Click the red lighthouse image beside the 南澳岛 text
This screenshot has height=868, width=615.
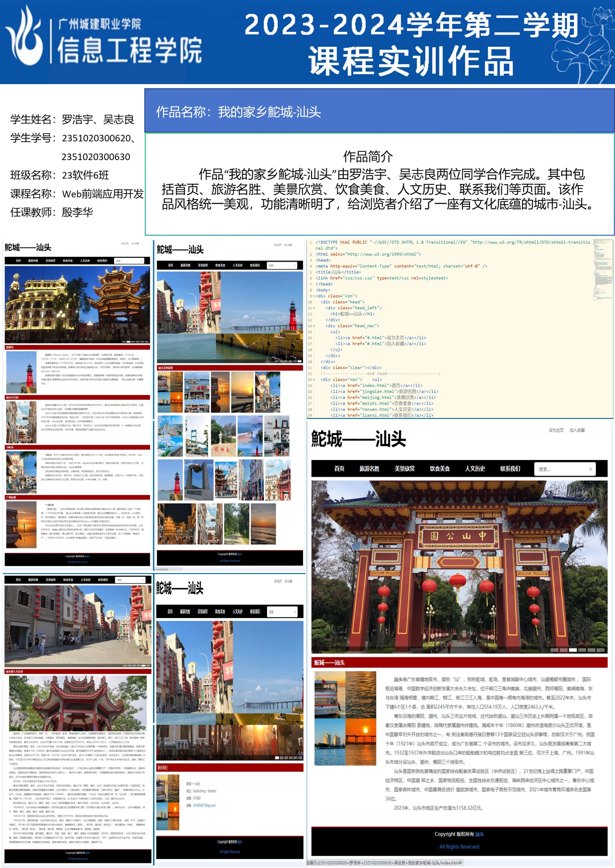(22, 373)
